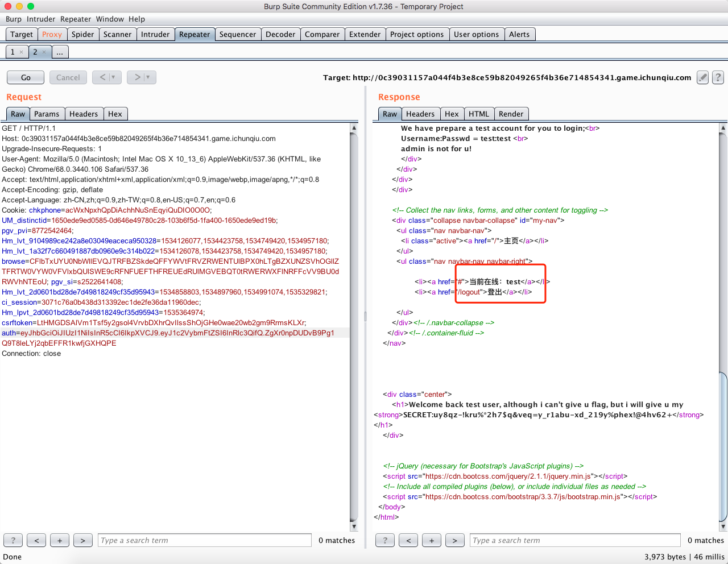
Task: Switch to the Target tab
Action: [22, 34]
